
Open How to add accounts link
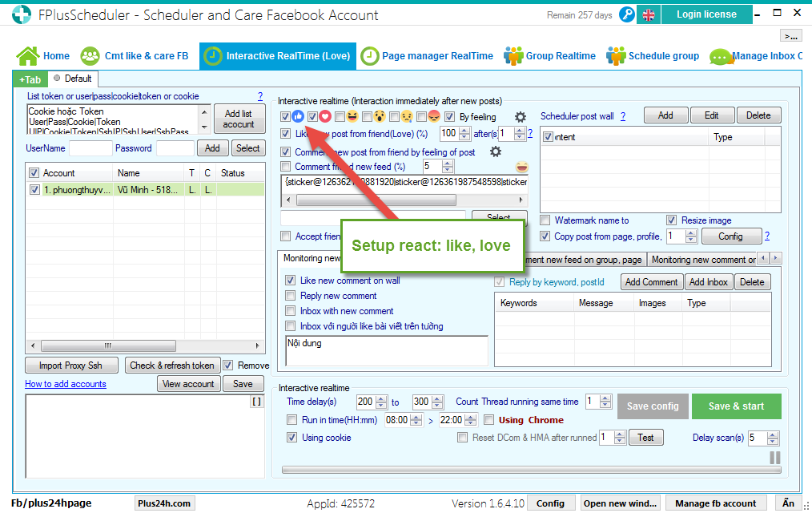66,384
